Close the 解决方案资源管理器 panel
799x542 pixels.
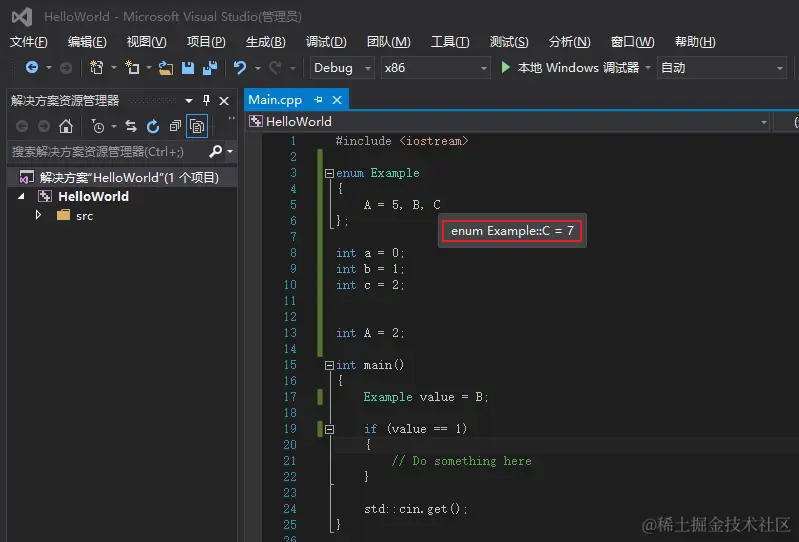pos(224,101)
